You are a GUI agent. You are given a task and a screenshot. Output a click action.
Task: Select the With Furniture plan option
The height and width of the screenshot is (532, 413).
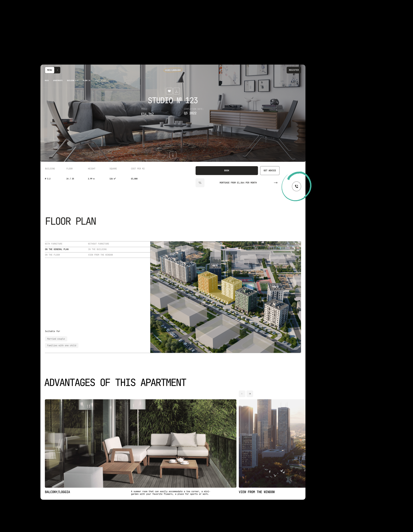[x=54, y=244]
